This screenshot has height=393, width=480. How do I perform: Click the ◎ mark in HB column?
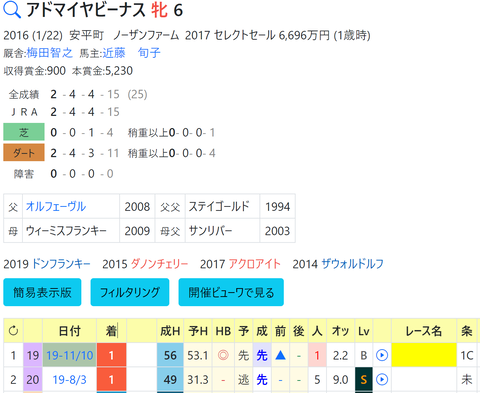[x=223, y=355]
